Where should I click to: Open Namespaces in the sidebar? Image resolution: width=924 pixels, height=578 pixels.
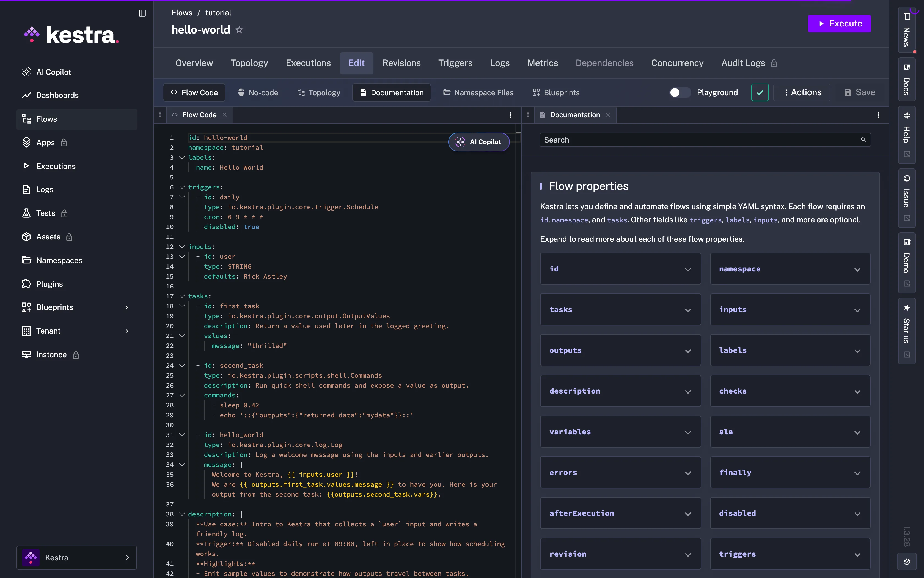(77, 260)
